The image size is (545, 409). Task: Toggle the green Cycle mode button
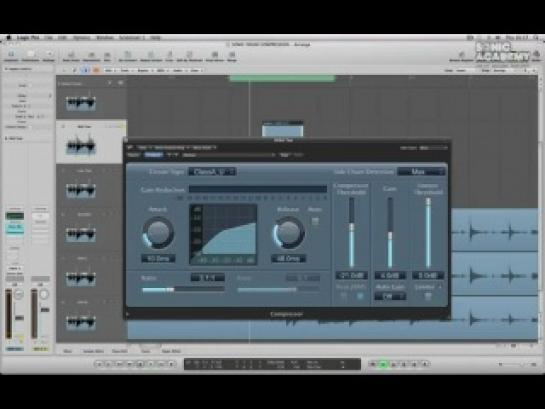383,364
